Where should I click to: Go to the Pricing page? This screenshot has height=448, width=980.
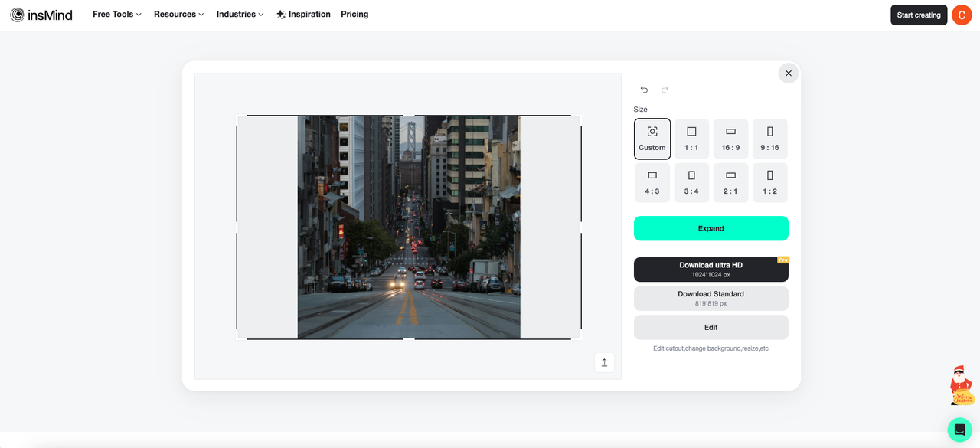coord(354,15)
